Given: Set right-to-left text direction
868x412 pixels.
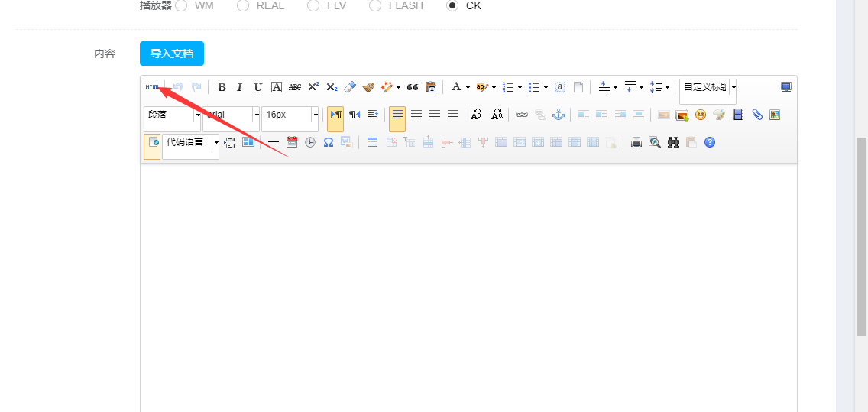Looking at the screenshot, I should click(x=355, y=115).
